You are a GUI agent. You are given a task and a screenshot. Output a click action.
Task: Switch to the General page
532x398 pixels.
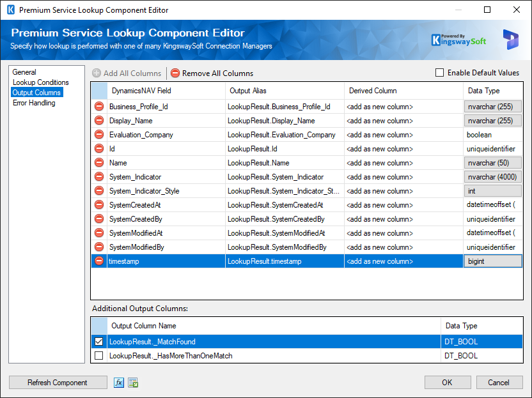24,72
